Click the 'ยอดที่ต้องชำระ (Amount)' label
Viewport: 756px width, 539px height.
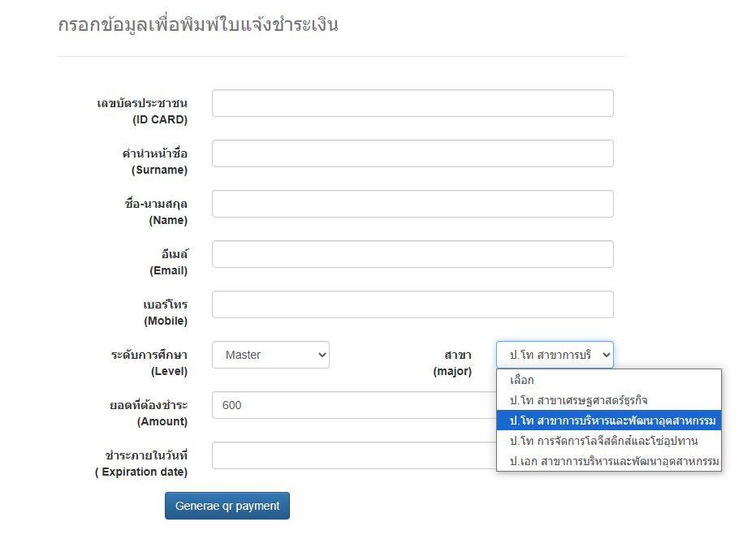(149, 413)
